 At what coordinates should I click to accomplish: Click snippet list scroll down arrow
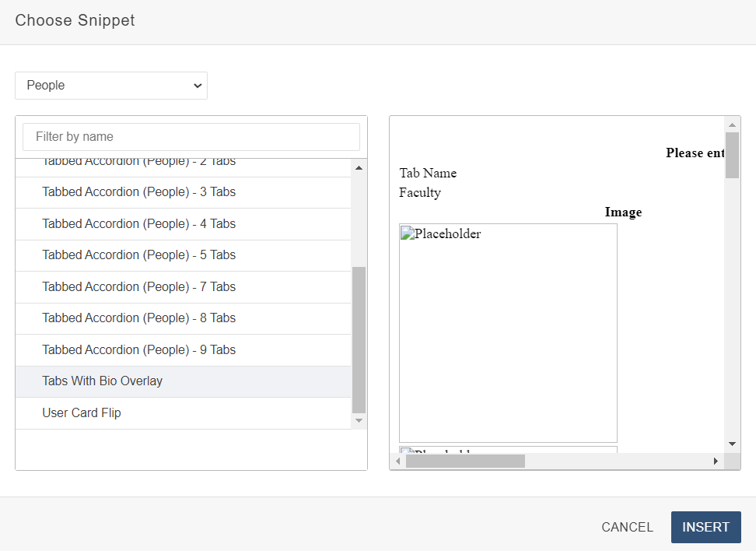(359, 420)
